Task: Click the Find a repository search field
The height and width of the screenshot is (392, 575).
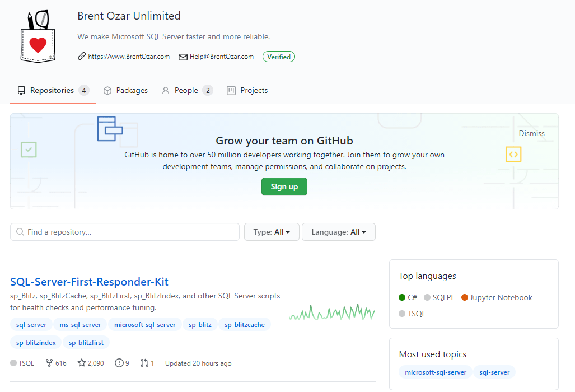Action: [125, 232]
